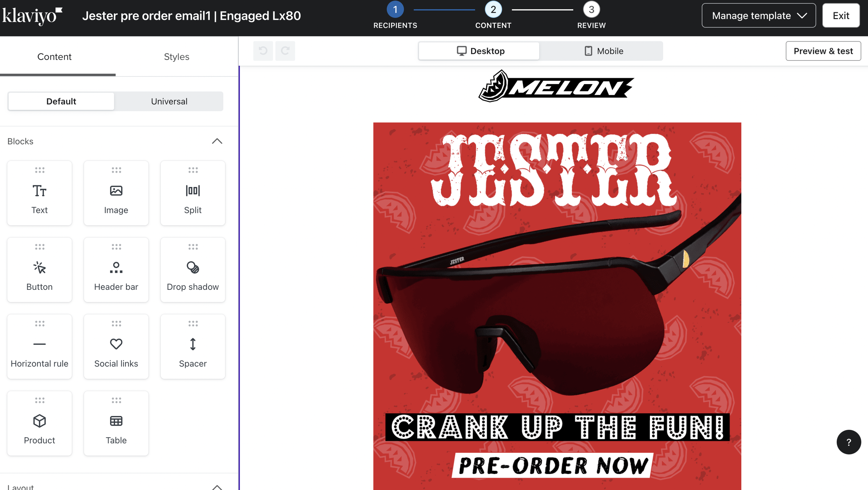The width and height of the screenshot is (868, 490).
Task: Open the Manage template dropdown
Action: (759, 16)
